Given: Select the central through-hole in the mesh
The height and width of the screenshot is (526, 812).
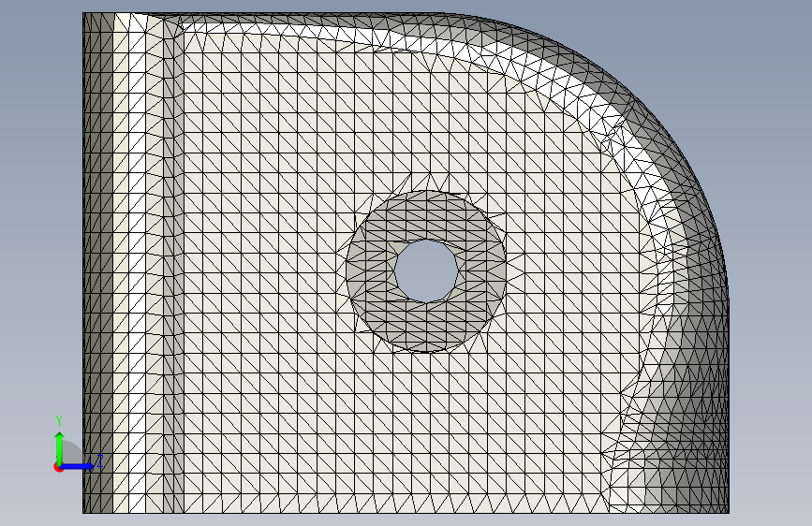Looking at the screenshot, I should pyautogui.click(x=426, y=270).
